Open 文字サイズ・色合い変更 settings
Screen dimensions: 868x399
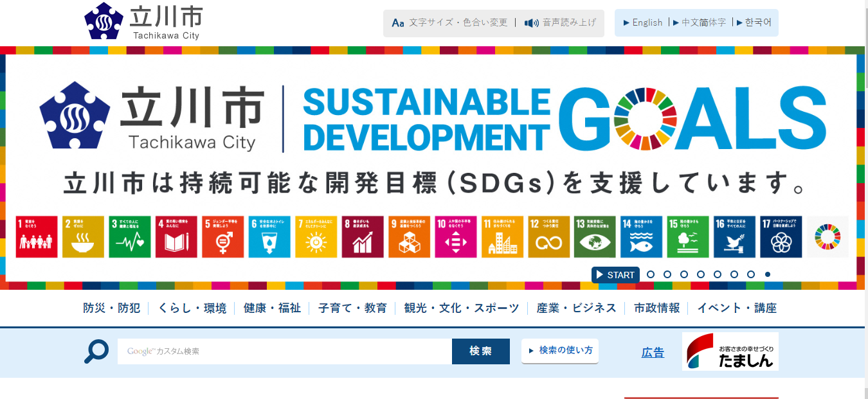pyautogui.click(x=458, y=22)
